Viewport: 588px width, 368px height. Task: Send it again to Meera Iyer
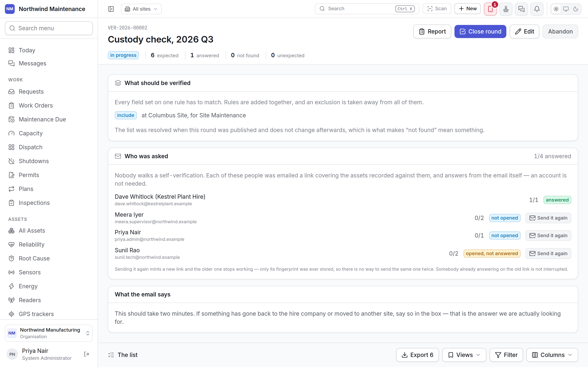tap(548, 218)
